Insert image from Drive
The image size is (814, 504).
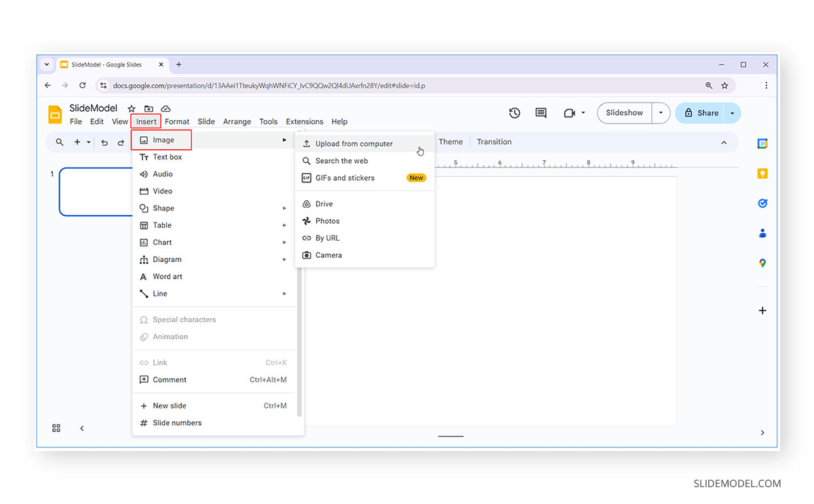(x=365, y=203)
